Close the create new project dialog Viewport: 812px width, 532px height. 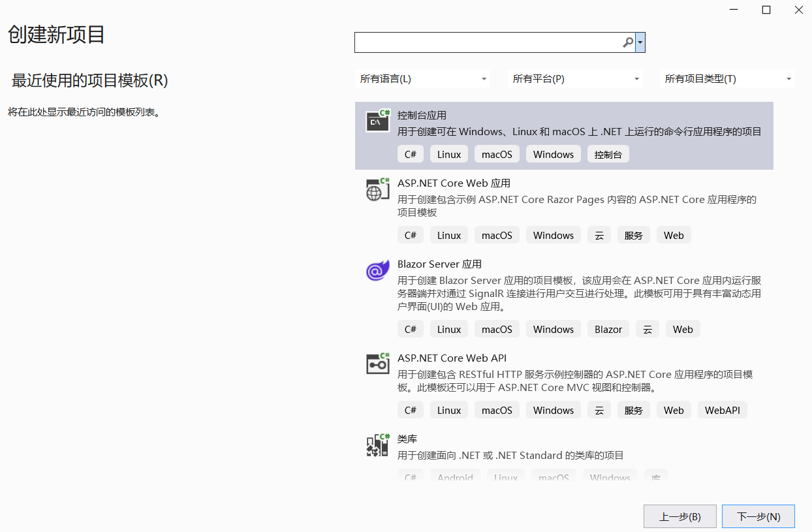pos(798,10)
